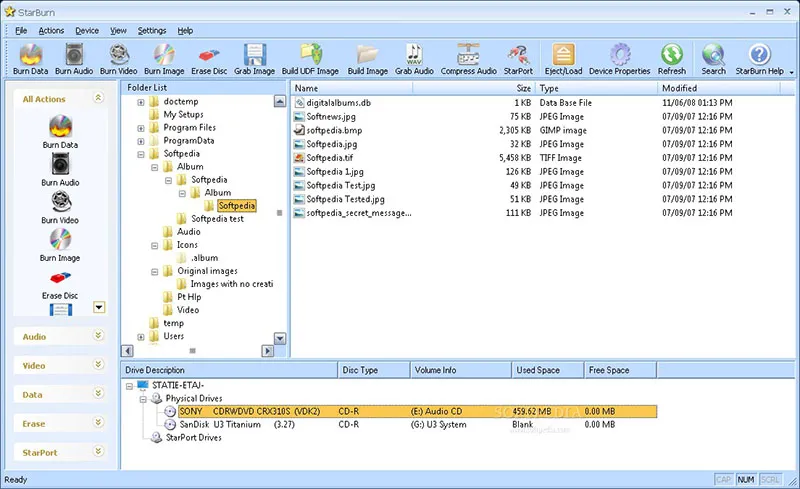Select Burn Video in the All Actions sidebar
The width and height of the screenshot is (800, 489).
pyautogui.click(x=60, y=207)
